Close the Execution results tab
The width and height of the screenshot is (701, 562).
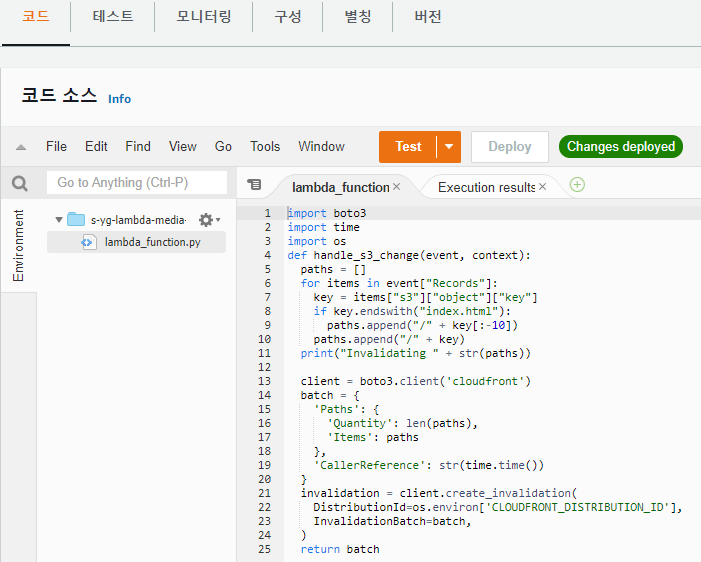(x=542, y=187)
